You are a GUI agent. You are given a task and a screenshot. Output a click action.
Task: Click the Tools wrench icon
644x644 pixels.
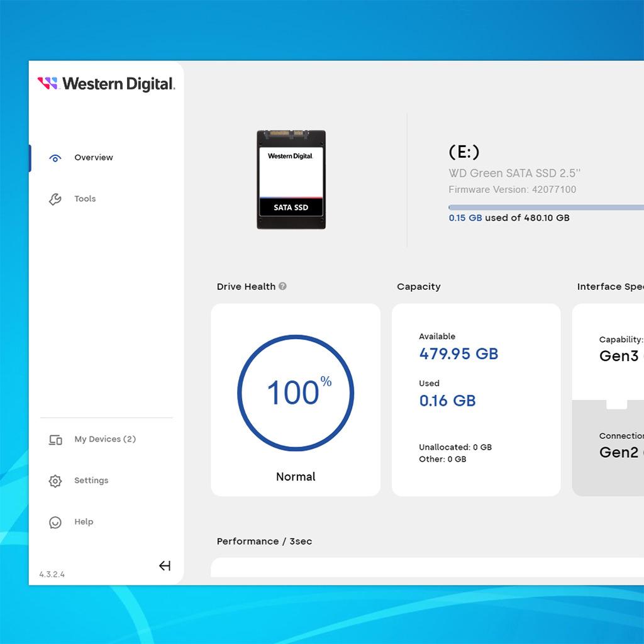pyautogui.click(x=55, y=199)
